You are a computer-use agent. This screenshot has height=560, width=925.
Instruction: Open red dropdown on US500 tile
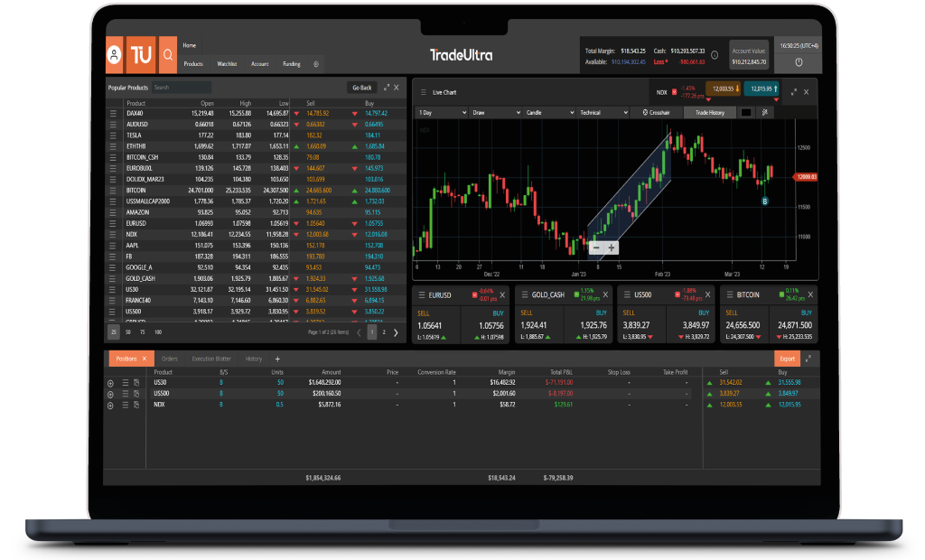pyautogui.click(x=677, y=294)
